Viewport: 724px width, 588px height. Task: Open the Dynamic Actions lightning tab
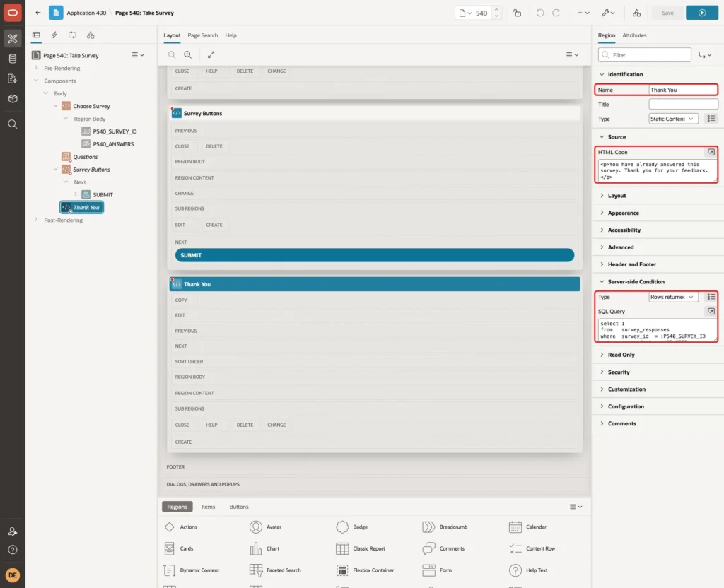click(x=54, y=35)
